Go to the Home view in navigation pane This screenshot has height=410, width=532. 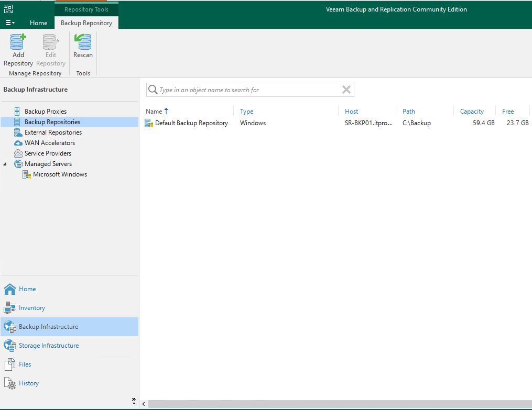(x=27, y=289)
